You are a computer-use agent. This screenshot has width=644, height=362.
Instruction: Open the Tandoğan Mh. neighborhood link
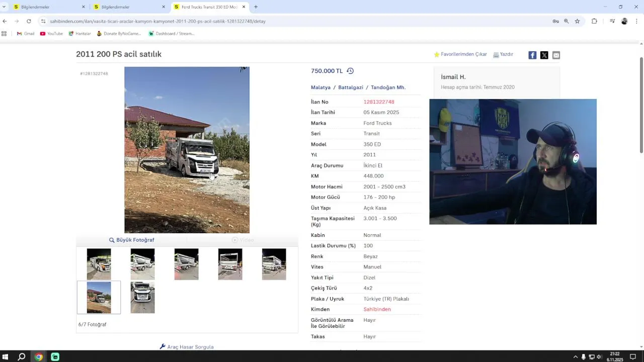click(388, 87)
